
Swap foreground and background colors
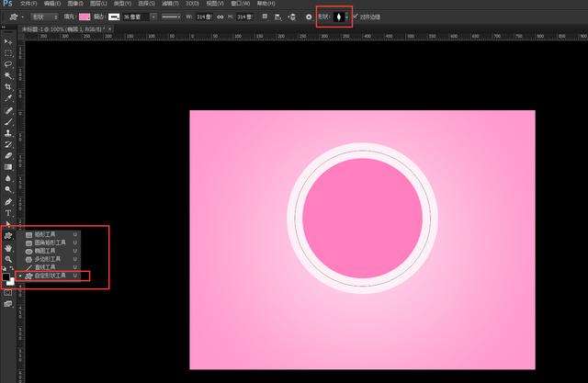(12, 268)
